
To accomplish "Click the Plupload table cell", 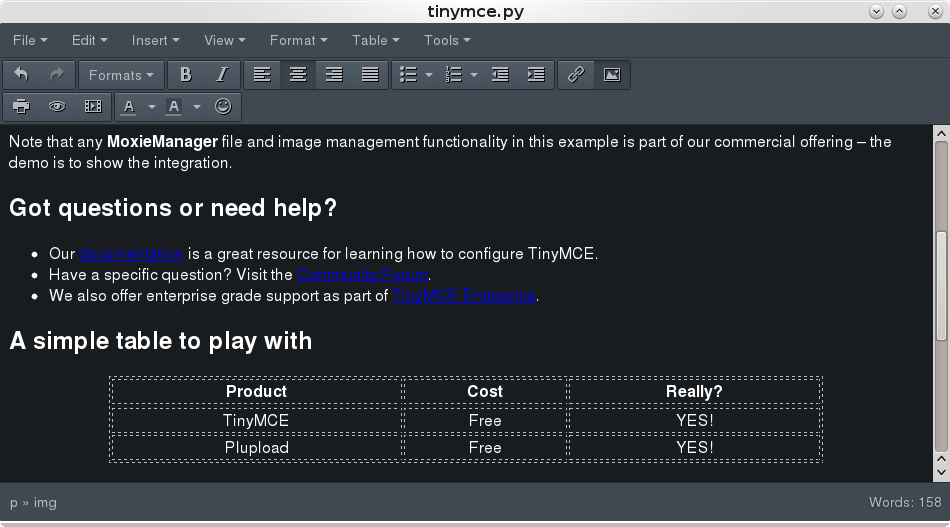I will [x=256, y=448].
